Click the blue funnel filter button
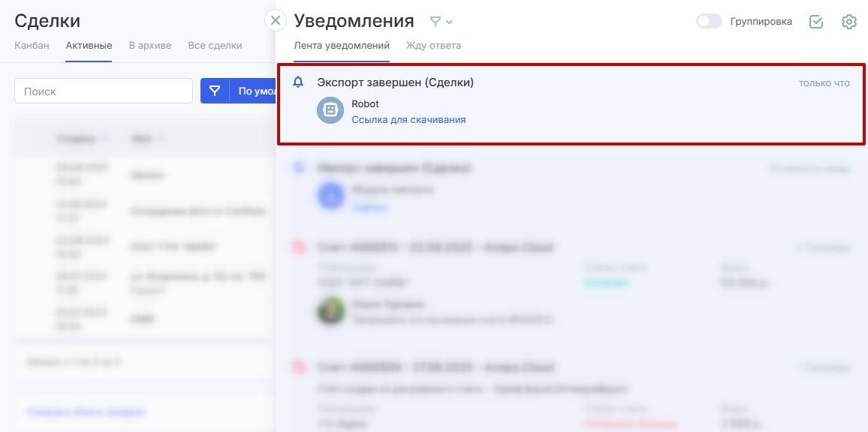The width and height of the screenshot is (868, 432). (215, 91)
